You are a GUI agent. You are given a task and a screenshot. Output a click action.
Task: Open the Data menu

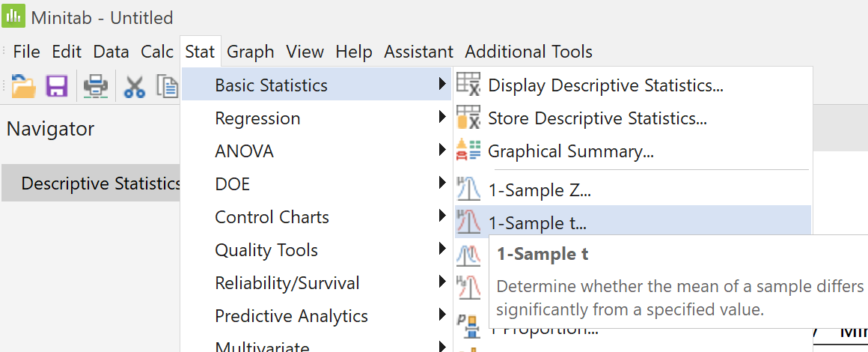click(x=111, y=52)
